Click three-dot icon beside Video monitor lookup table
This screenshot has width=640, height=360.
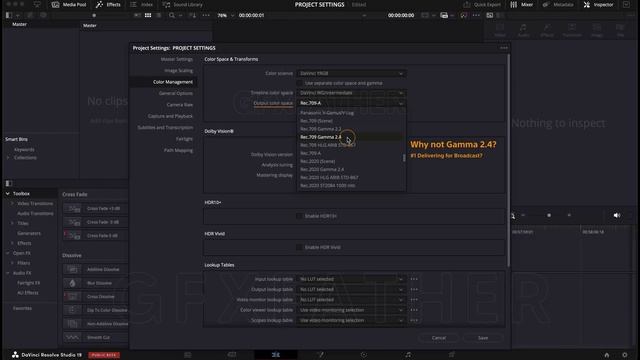click(x=414, y=300)
